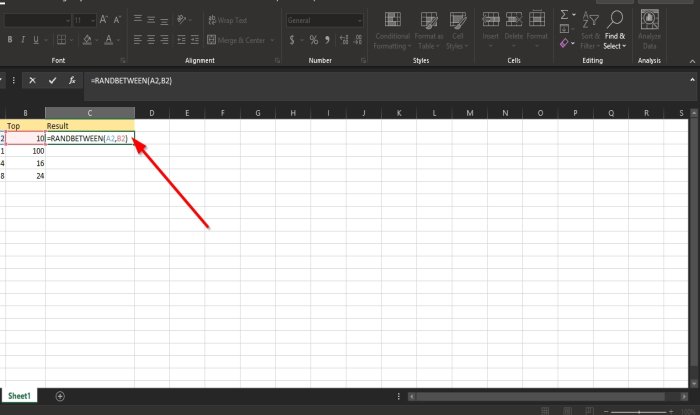The width and height of the screenshot is (700, 415).
Task: Toggle Align Right in Alignment group
Action: click(x=164, y=40)
